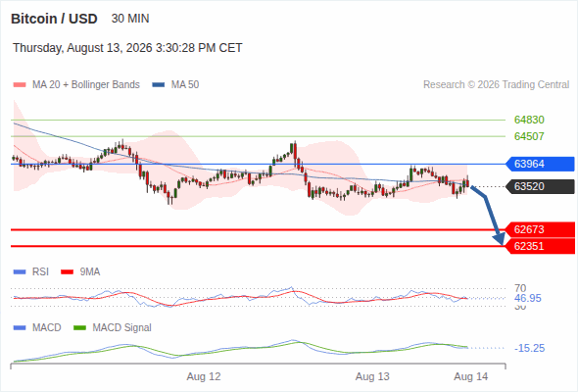Click the red 62351 support price tag
The width and height of the screenshot is (578, 392).
tap(540, 246)
